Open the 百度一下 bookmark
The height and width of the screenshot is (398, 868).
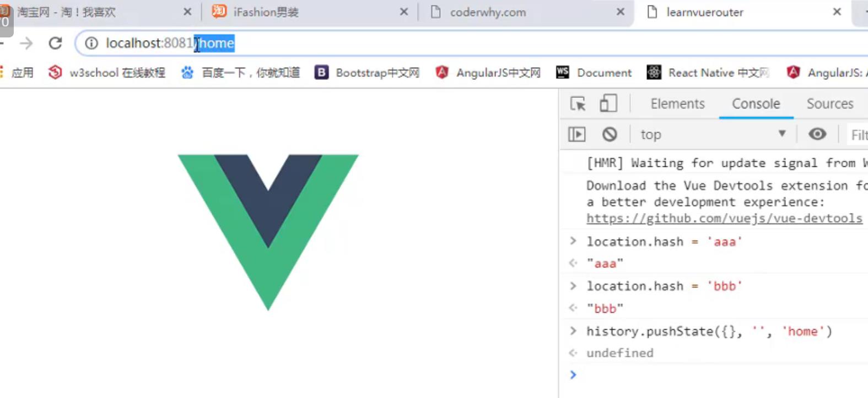tap(240, 73)
